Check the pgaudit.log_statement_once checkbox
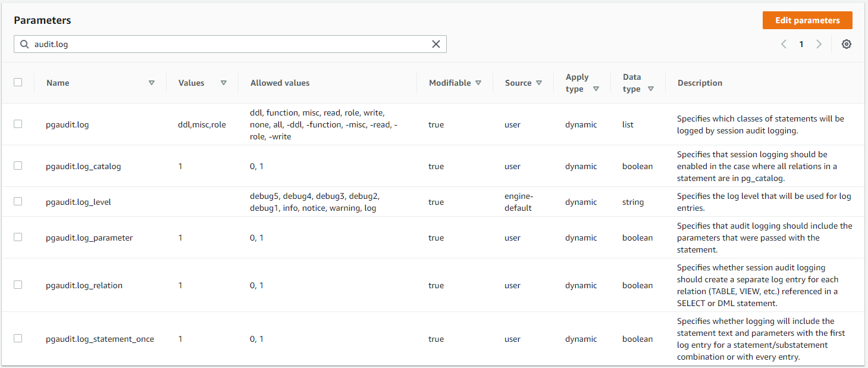Image resolution: width=868 pixels, height=368 pixels. point(18,338)
